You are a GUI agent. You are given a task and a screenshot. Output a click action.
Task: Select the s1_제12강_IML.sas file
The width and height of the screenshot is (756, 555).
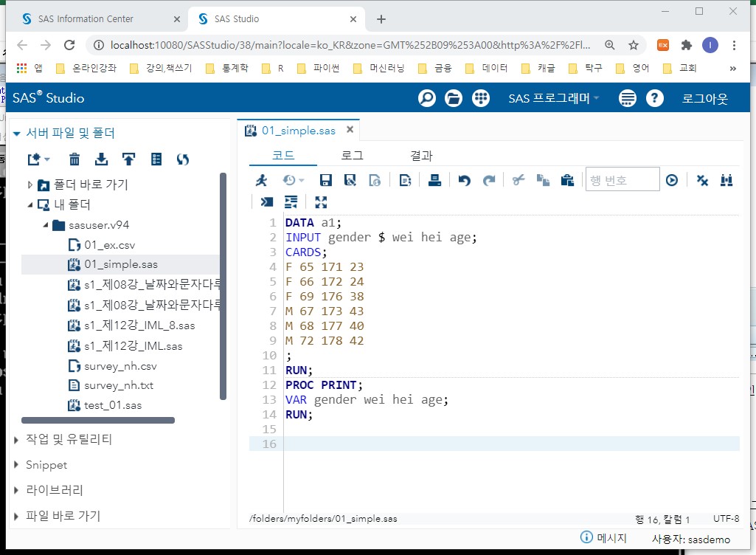tap(133, 346)
